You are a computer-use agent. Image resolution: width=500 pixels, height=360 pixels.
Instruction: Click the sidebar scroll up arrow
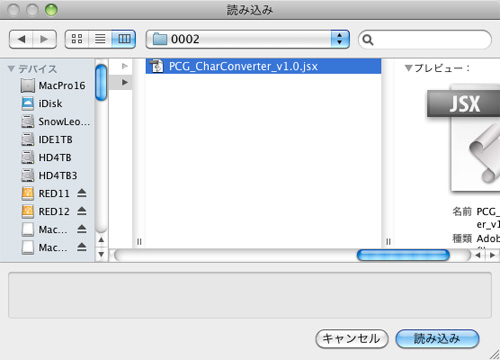click(101, 240)
